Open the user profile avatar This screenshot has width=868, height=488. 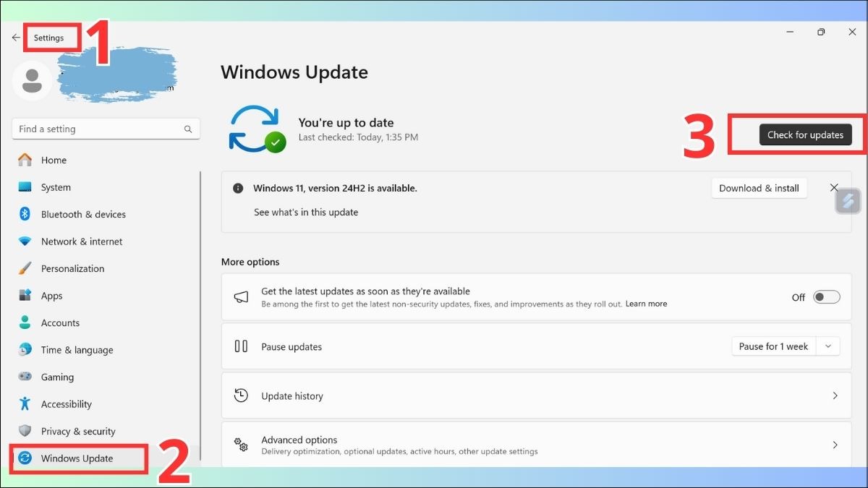click(32, 81)
